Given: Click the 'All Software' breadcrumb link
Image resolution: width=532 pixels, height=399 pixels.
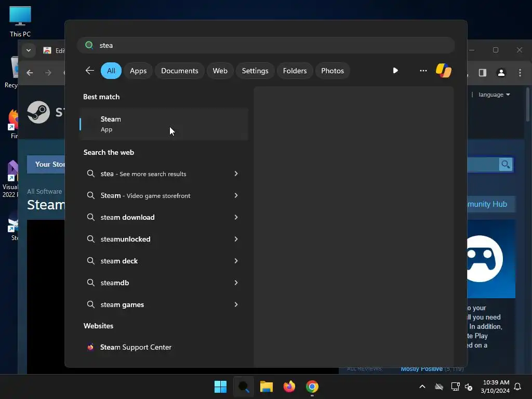Looking at the screenshot, I should [45, 191].
